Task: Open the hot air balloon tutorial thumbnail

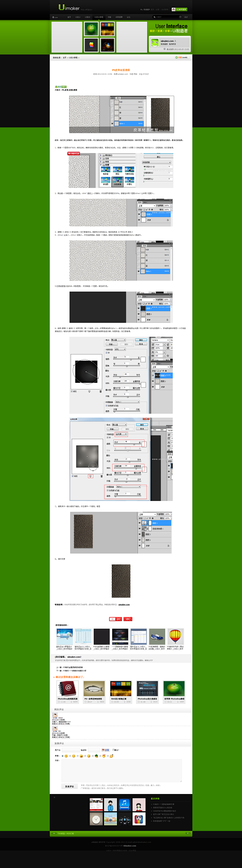Action: (176, 637)
